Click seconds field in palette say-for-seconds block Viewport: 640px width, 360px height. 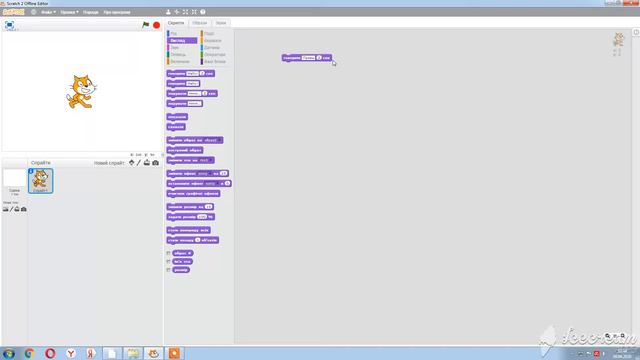tap(202, 73)
